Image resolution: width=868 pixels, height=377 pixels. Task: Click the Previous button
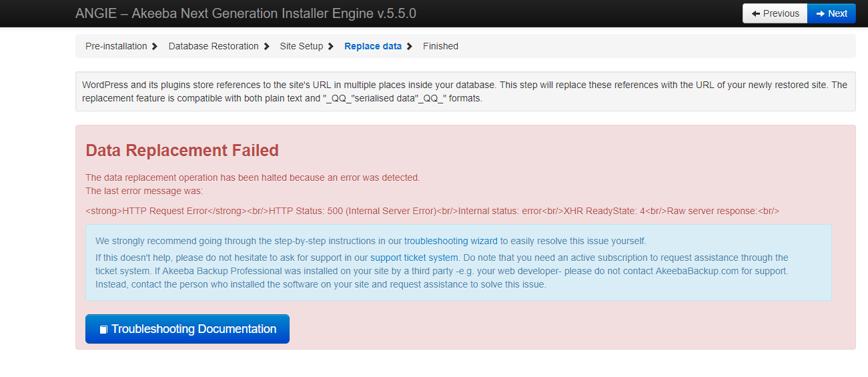(775, 13)
